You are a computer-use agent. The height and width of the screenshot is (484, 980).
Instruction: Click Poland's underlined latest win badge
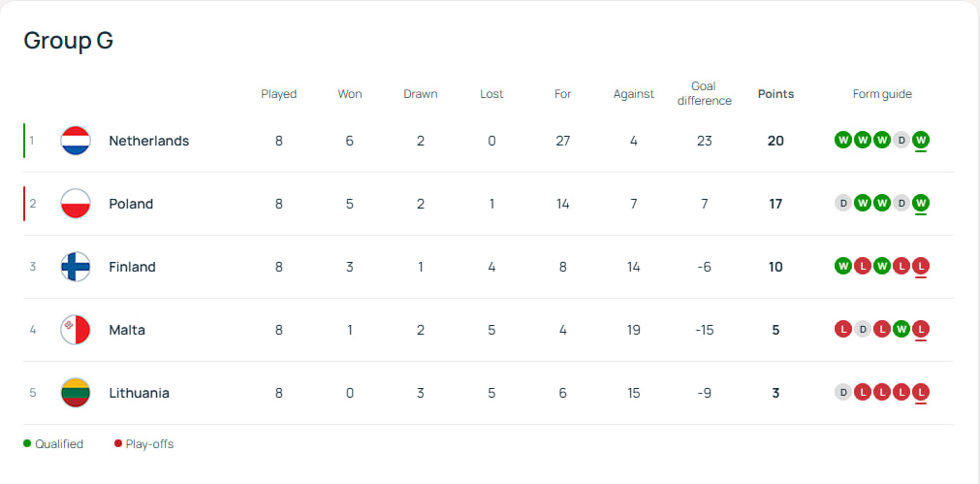tap(921, 204)
